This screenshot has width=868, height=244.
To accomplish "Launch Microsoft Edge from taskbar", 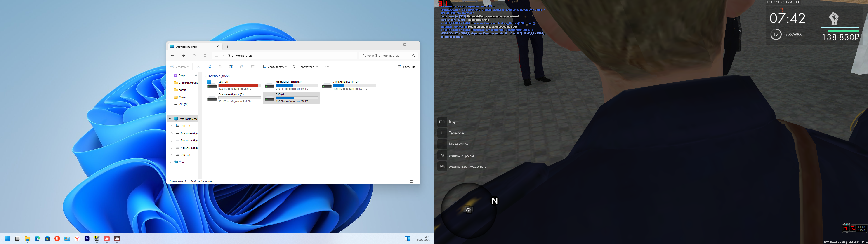I will coord(37,239).
